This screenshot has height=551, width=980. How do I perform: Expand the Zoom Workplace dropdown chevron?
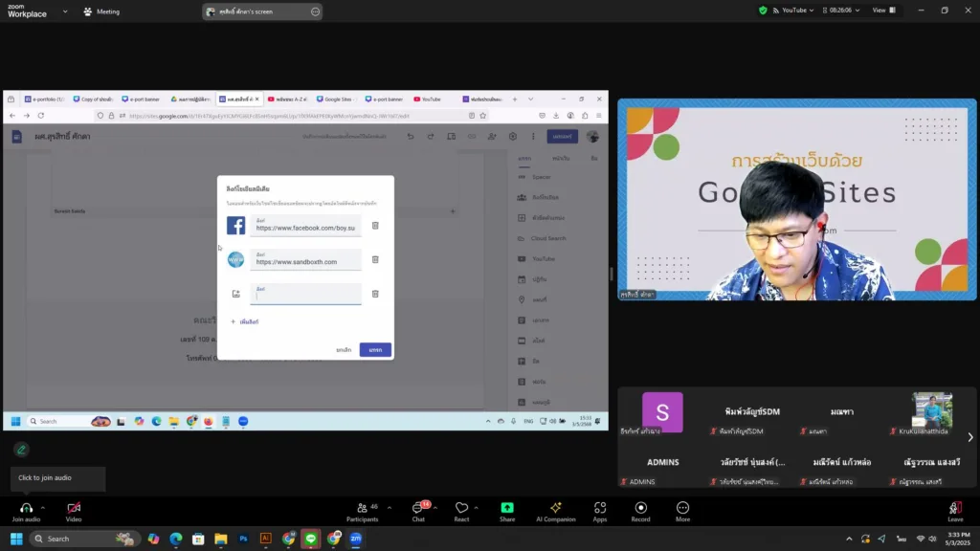[65, 11]
